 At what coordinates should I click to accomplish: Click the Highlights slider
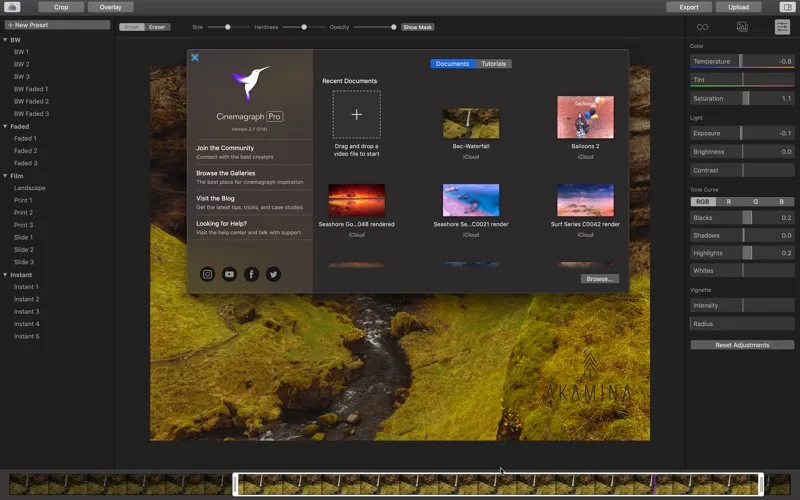coord(742,253)
